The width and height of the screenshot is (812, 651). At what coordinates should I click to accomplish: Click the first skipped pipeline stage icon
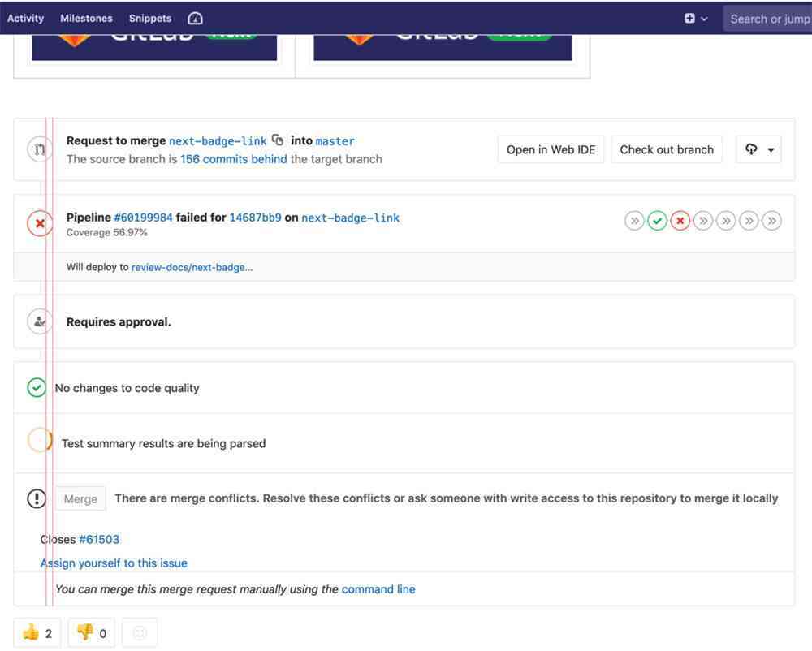(x=634, y=221)
